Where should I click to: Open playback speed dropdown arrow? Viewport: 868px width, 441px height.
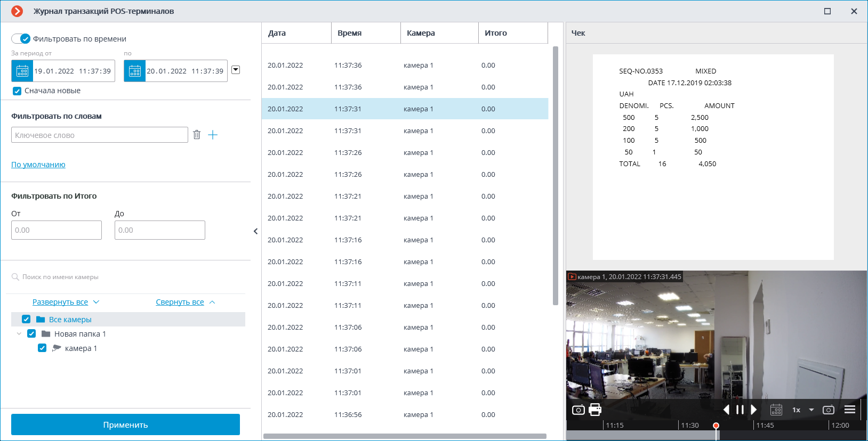pos(811,410)
